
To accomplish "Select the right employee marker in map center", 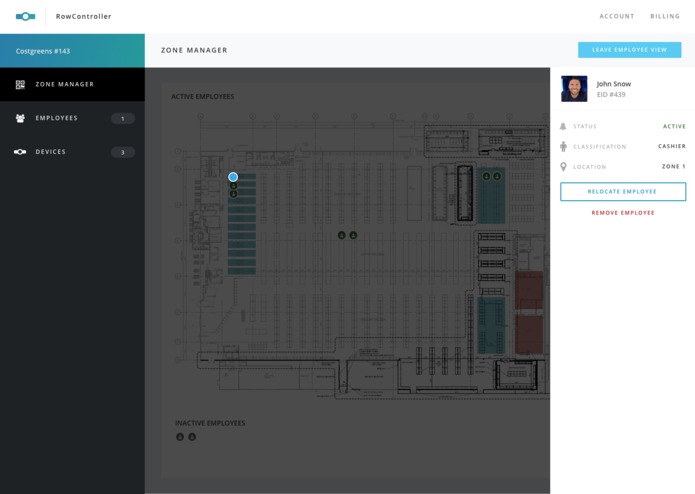I will (x=353, y=235).
